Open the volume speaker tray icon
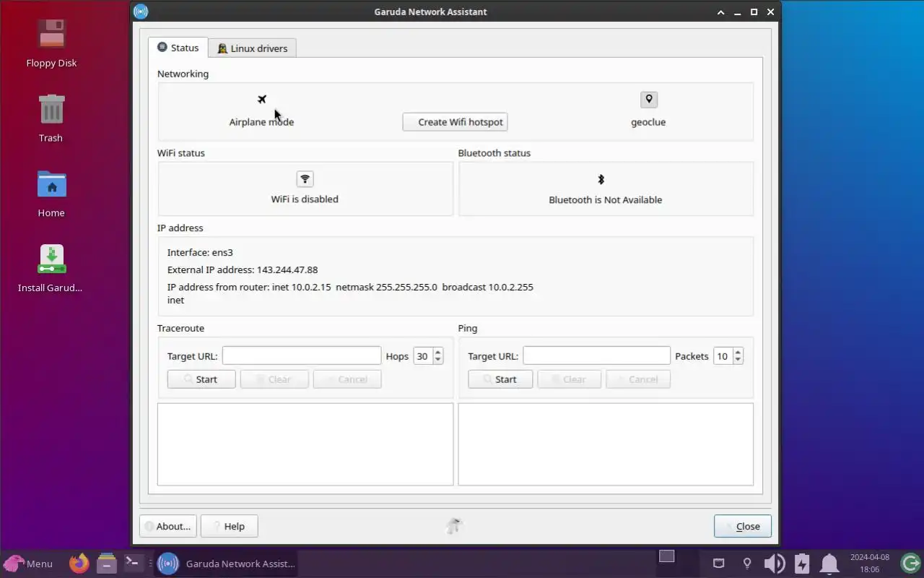Viewport: 924px width, 578px height. tap(775, 564)
